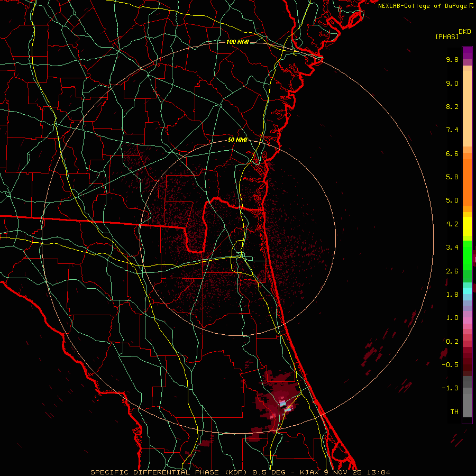Image resolution: width=476 pixels, height=476 pixels.
Task: Pick the dark orange color bar segment
Action: tap(467, 183)
